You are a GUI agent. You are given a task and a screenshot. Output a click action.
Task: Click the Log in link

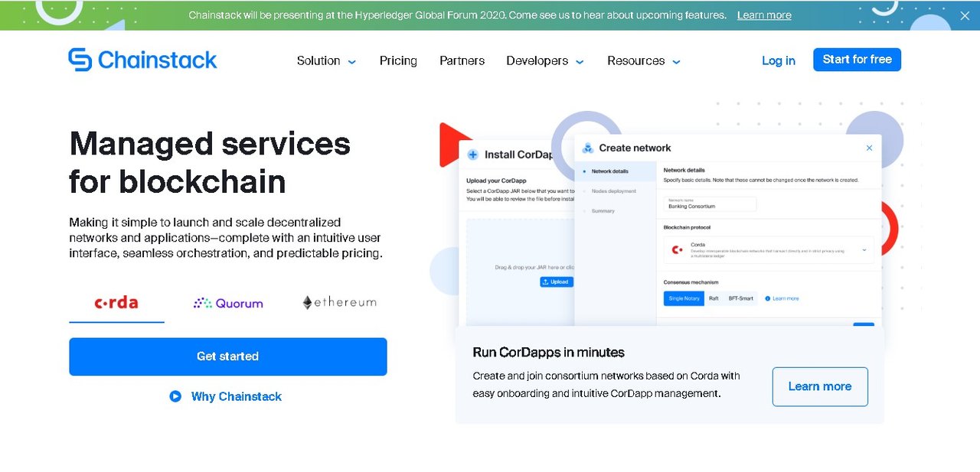point(779,60)
